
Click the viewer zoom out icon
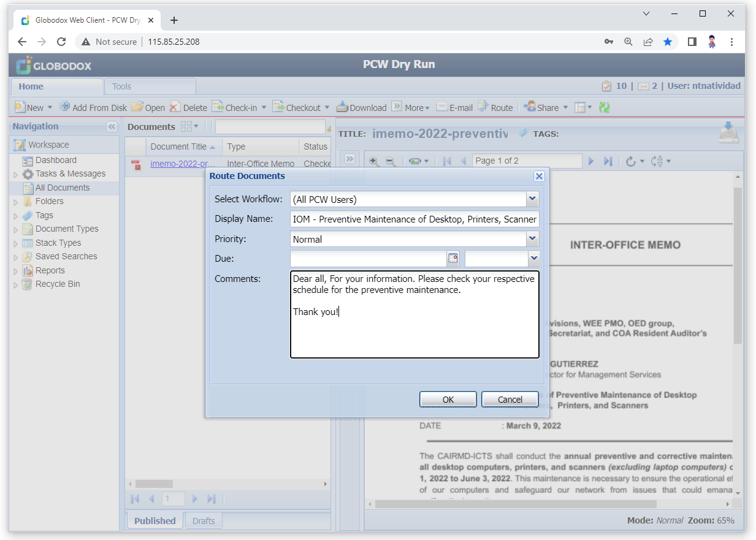pos(391,161)
